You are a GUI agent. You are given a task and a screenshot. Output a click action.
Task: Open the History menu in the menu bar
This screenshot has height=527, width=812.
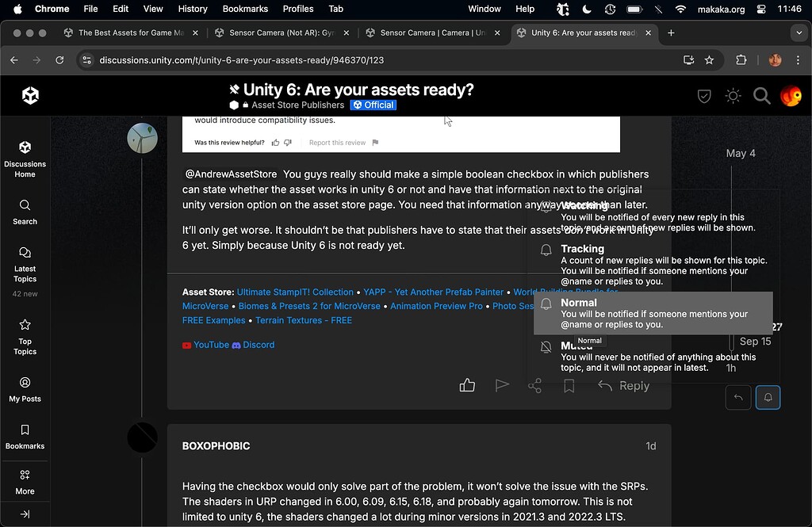pyautogui.click(x=193, y=9)
